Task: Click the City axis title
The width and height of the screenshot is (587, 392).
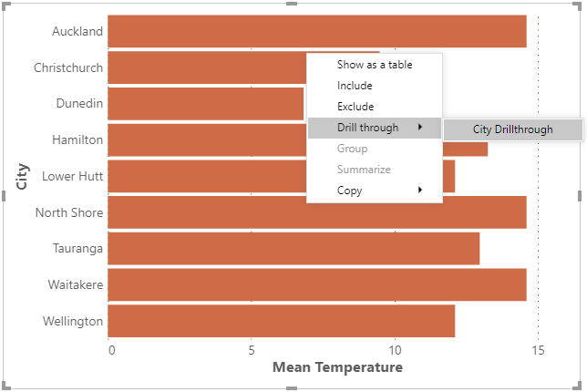Action: click(22, 176)
